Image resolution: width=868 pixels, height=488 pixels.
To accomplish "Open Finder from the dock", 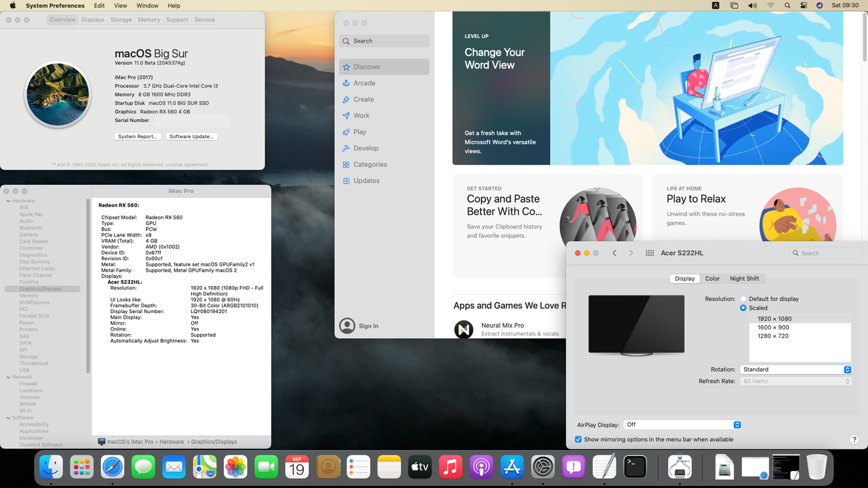I will 52,466.
